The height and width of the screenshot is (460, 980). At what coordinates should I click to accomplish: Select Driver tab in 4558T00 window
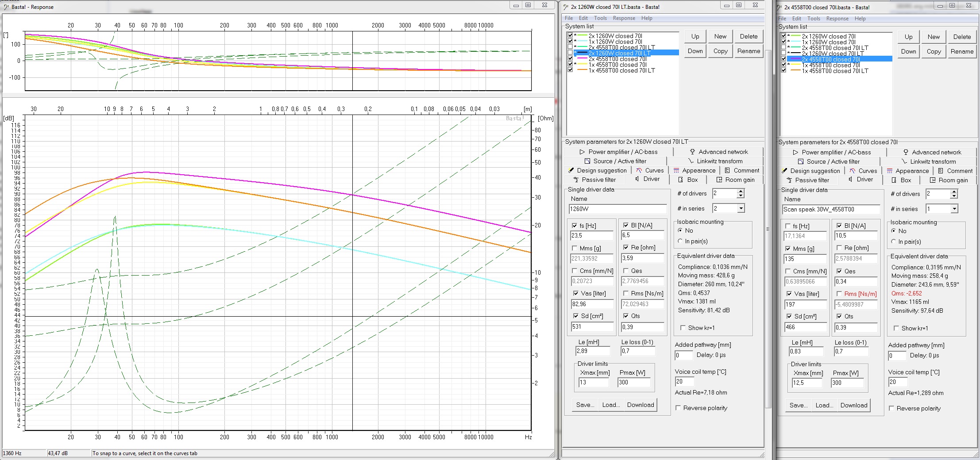(x=860, y=179)
